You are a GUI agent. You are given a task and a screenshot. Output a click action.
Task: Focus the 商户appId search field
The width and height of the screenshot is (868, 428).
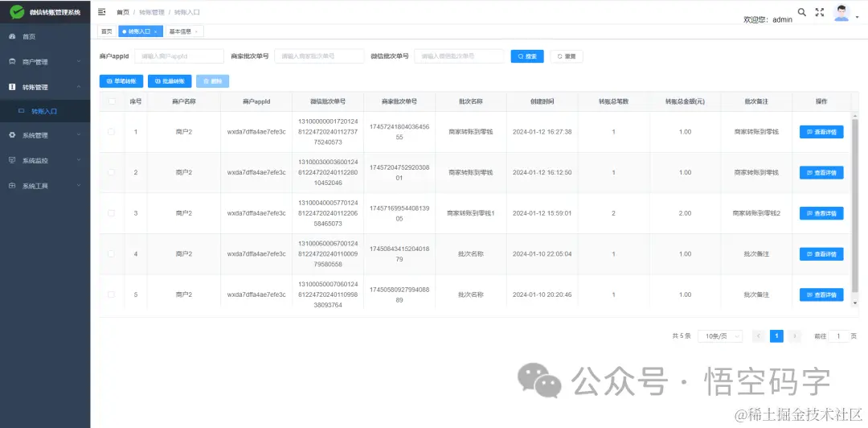179,56
